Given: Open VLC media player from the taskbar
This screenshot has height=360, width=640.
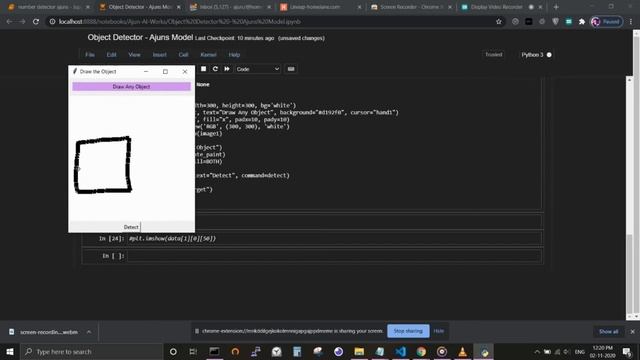Looking at the screenshot, I should [x=462, y=351].
